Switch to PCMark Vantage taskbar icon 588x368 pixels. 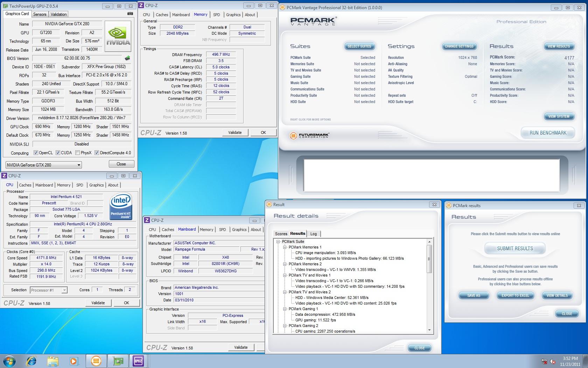pos(96,361)
